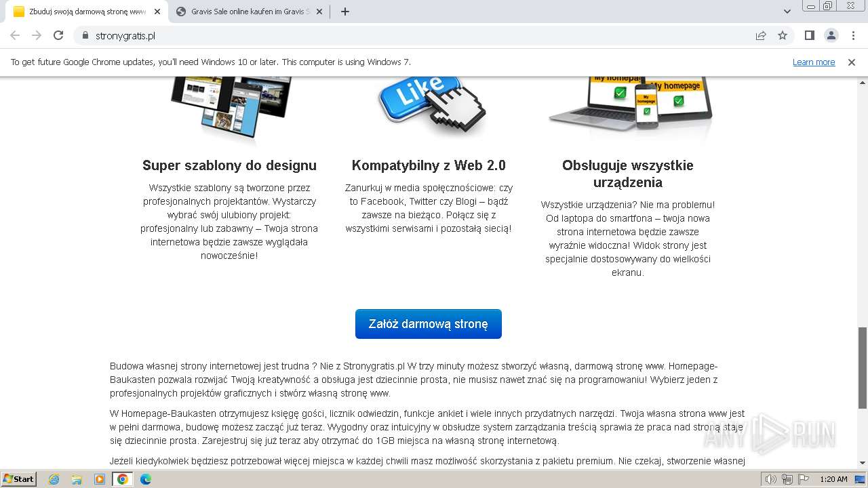Click the paragraph starting Budowa własnej strony
The height and width of the screenshot is (488, 868).
coord(414,380)
